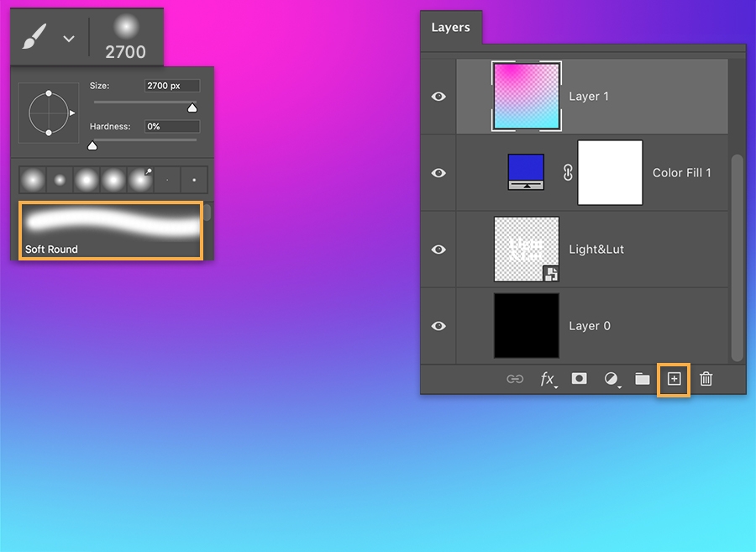Image resolution: width=756 pixels, height=552 pixels.
Task: Click the Layers panel tab
Action: (x=451, y=27)
